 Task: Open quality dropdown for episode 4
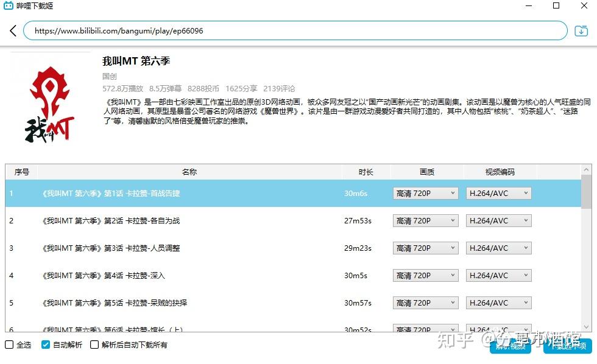pyautogui.click(x=425, y=275)
